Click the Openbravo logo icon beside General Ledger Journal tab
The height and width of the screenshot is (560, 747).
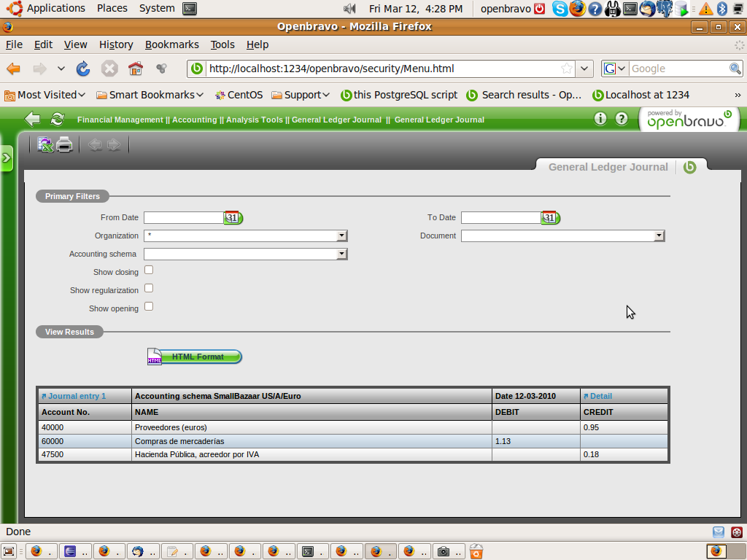click(689, 167)
